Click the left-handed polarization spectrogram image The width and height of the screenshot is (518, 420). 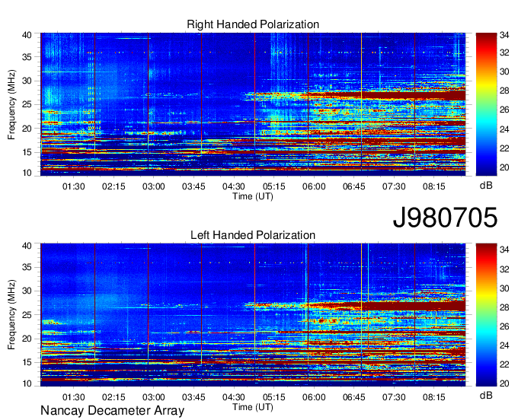click(x=253, y=315)
